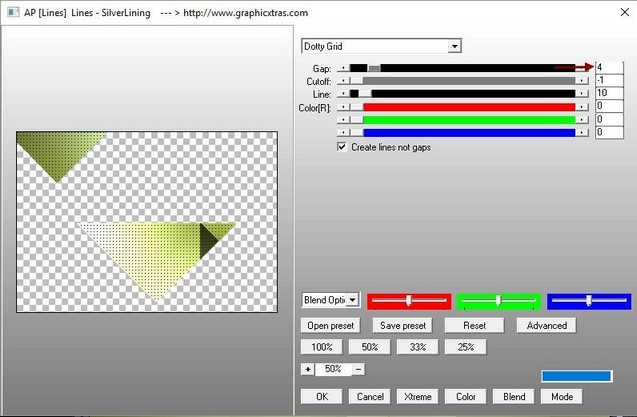The width and height of the screenshot is (637, 417).
Task: Click the Gap value input field
Action: [612, 67]
